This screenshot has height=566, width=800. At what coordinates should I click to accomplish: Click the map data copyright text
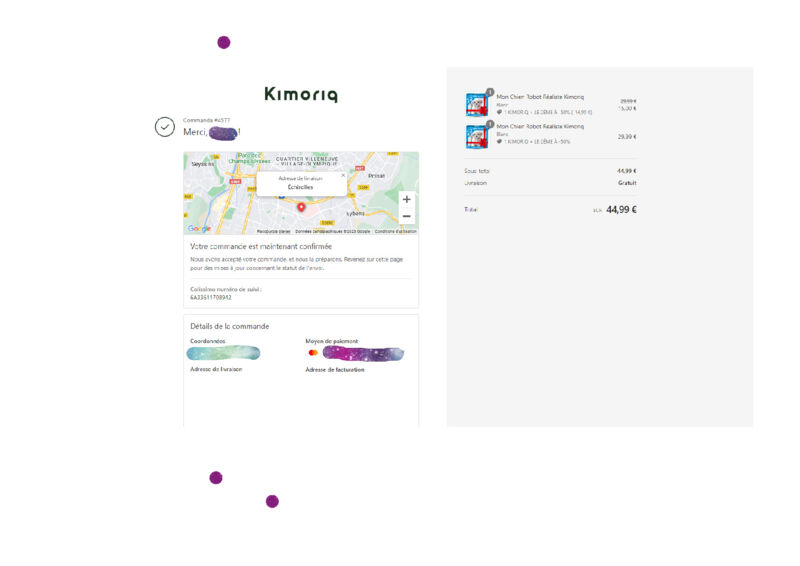[x=333, y=231]
